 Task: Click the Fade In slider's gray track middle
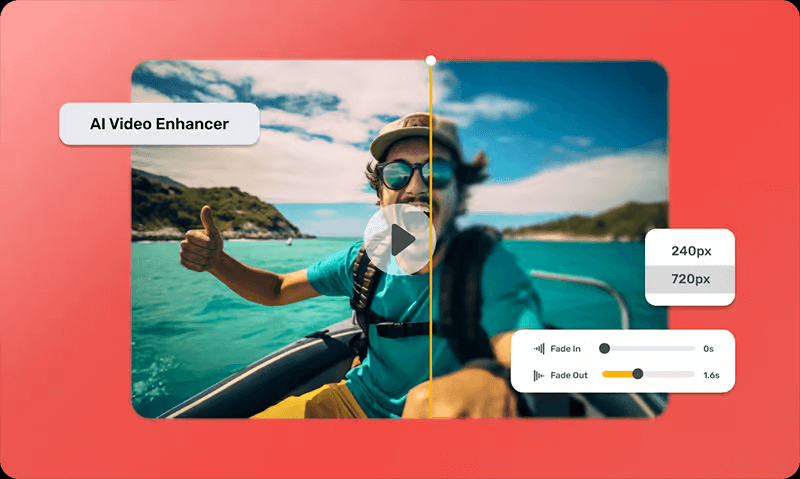click(650, 349)
